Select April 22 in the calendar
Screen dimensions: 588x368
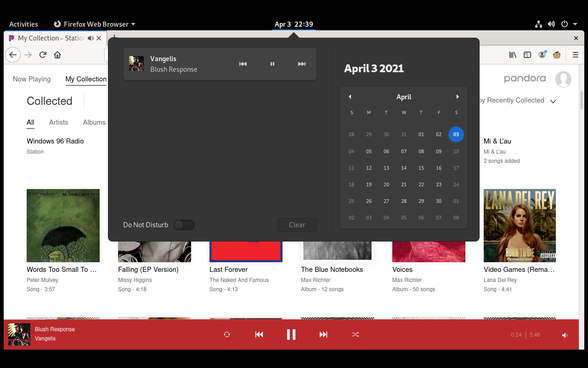coord(421,184)
